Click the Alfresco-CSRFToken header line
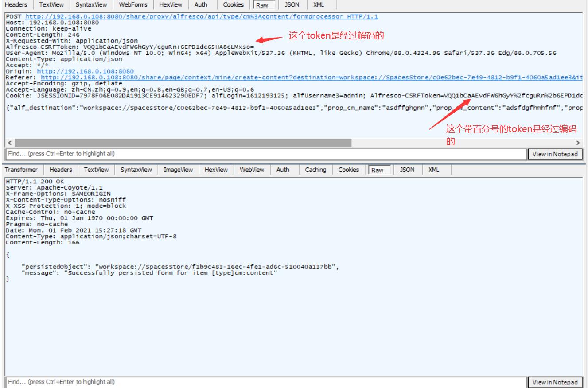 point(130,47)
